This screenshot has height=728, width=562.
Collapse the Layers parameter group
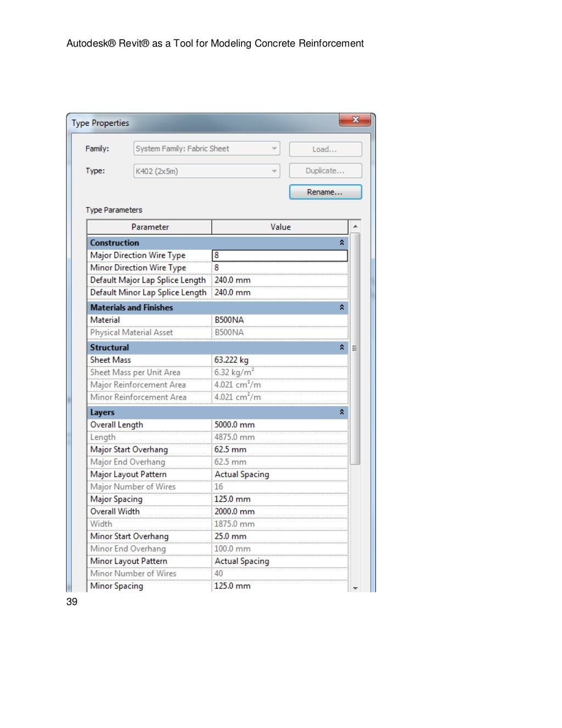pos(341,412)
